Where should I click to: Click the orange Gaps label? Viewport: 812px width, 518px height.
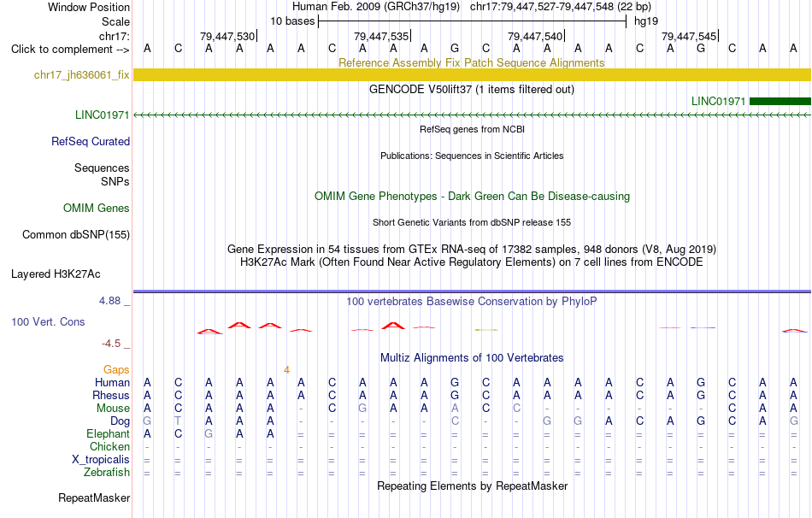click(x=116, y=369)
